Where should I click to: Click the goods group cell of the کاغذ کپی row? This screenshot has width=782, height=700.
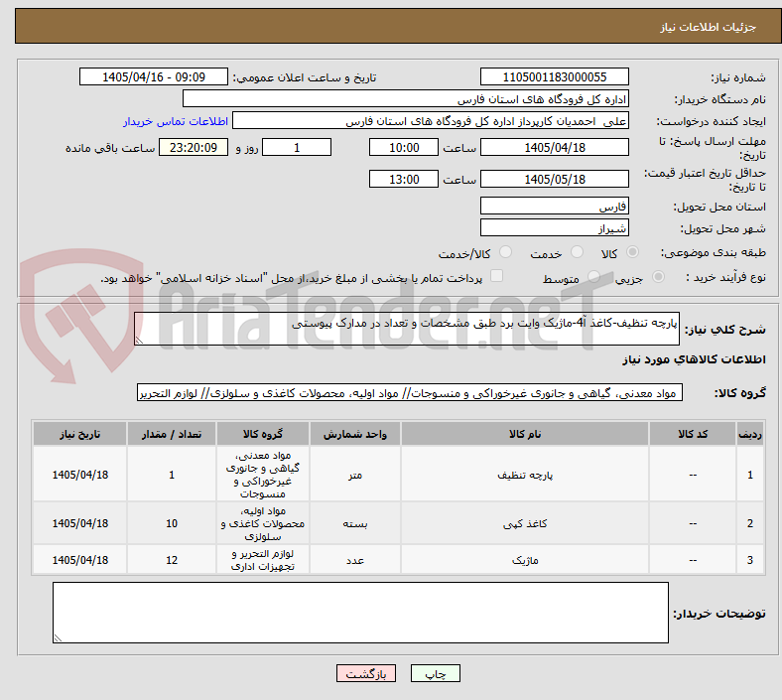click(x=263, y=523)
